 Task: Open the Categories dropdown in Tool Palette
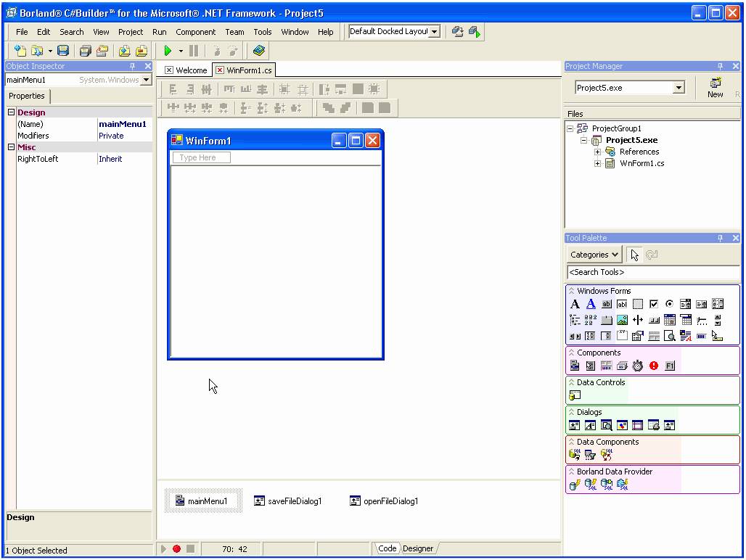(x=594, y=255)
